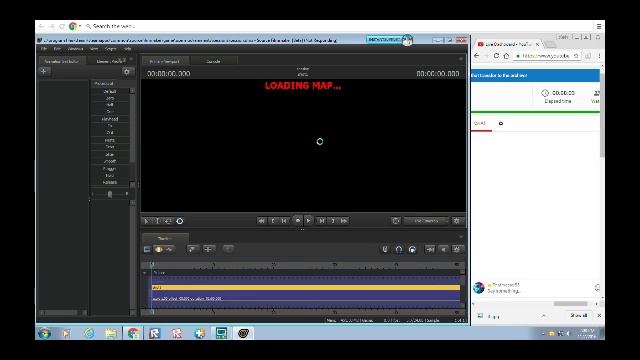Click the Chrome reload button in YouTube window
Viewport: 640px width, 360px height.
(x=496, y=56)
